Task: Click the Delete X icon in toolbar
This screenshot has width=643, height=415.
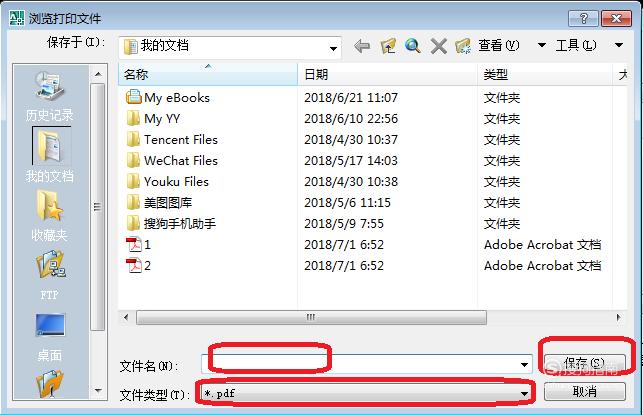Action: [x=438, y=46]
